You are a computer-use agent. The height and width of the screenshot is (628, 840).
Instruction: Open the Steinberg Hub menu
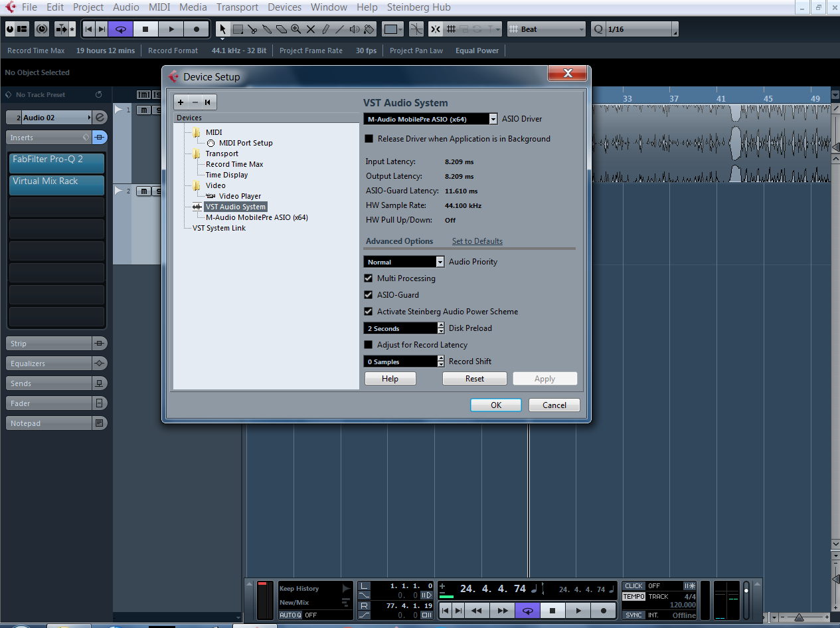(x=418, y=7)
